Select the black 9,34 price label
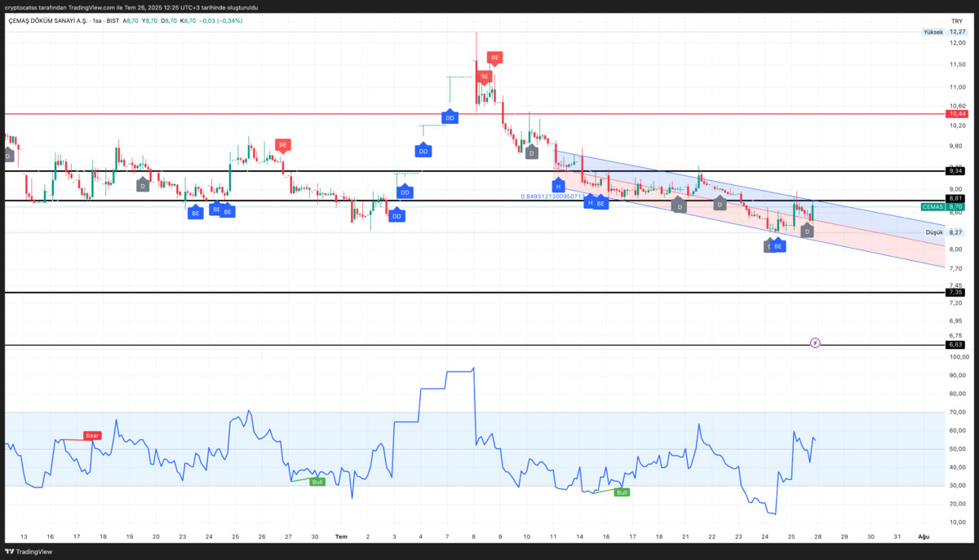Viewport: 979px width, 560px height. (x=955, y=170)
